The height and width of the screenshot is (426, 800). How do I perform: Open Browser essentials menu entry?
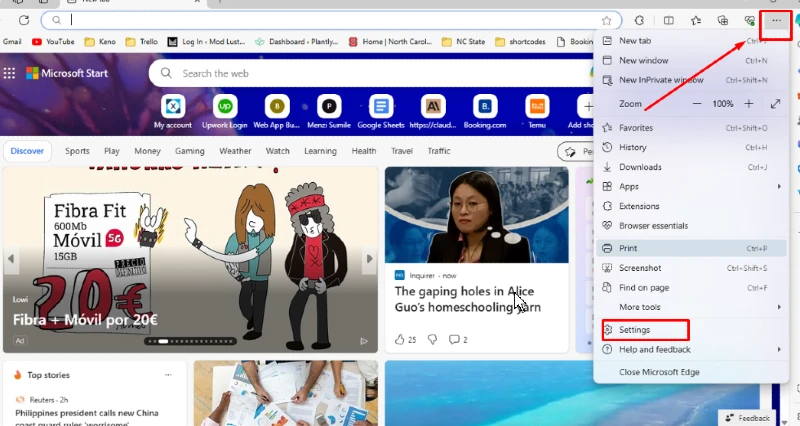[691, 225]
